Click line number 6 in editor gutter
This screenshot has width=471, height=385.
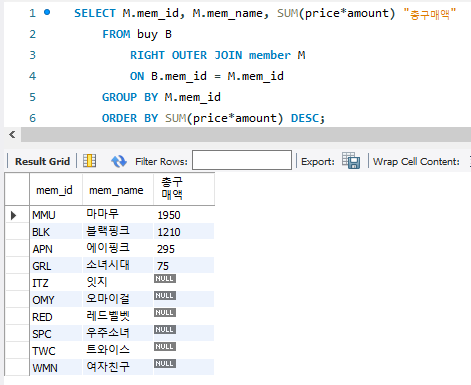(32, 118)
